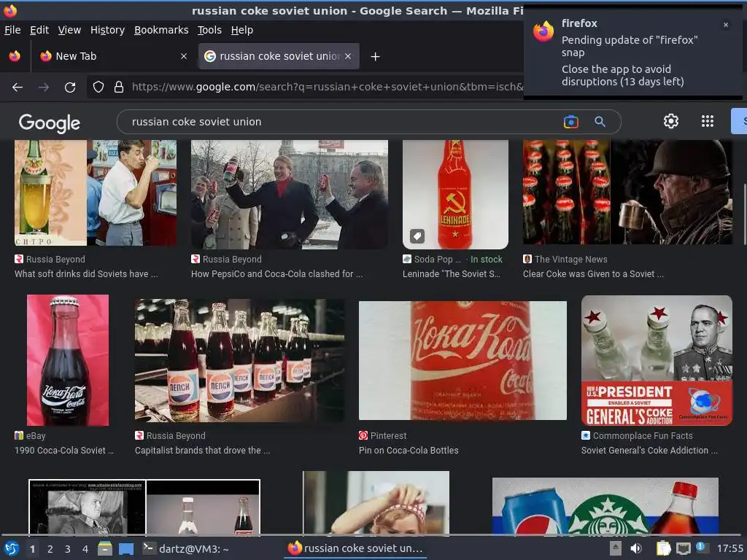Close the New Tab tab

click(x=183, y=56)
